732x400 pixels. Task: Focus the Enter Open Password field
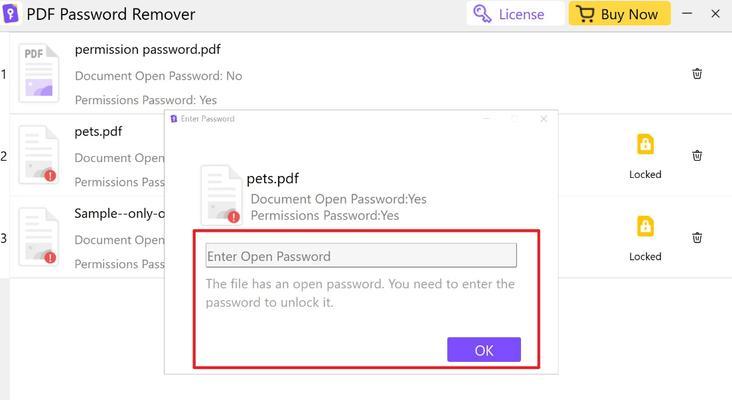pyautogui.click(x=361, y=255)
